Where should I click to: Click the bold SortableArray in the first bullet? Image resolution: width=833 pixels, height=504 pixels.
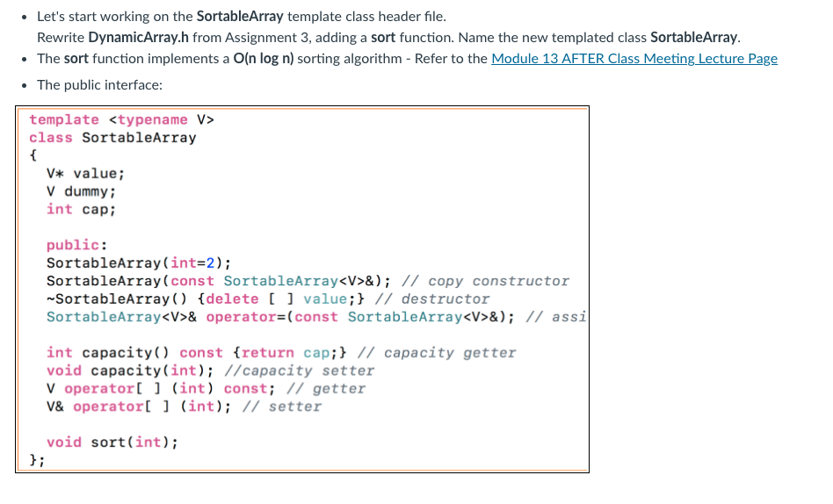[x=240, y=17]
